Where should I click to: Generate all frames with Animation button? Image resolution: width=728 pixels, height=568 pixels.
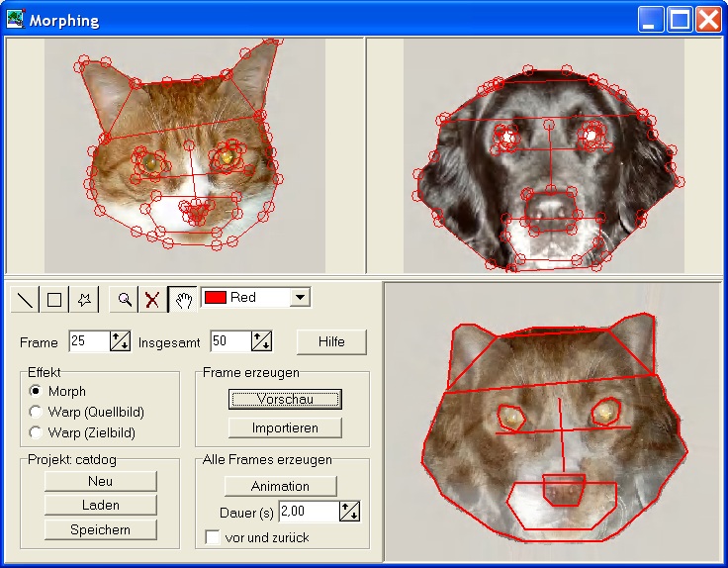point(281,486)
